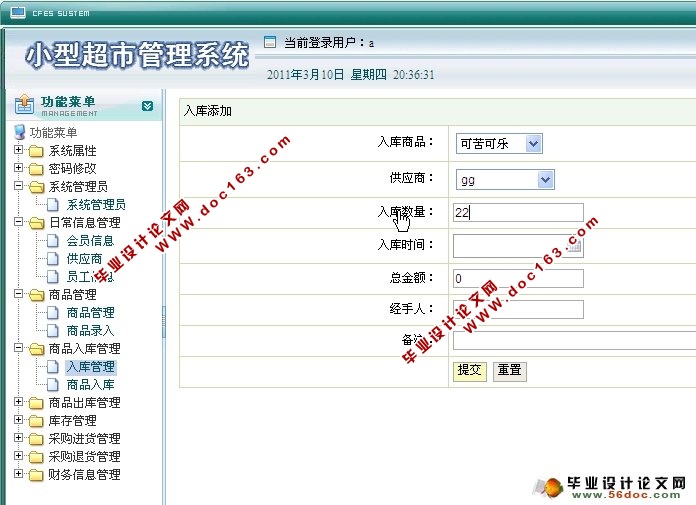The image size is (696, 505).
Task: Click the folder icon of 采购进货管理
Action: (36, 439)
